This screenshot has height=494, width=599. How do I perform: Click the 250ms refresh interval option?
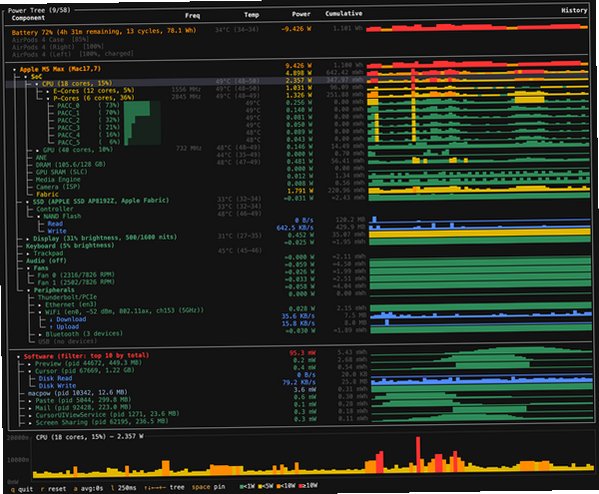[x=124, y=488]
